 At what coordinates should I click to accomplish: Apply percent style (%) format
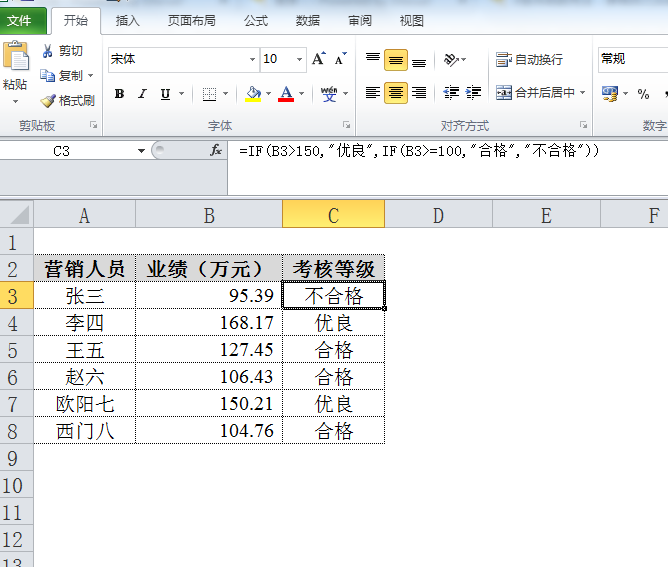pyautogui.click(x=643, y=94)
